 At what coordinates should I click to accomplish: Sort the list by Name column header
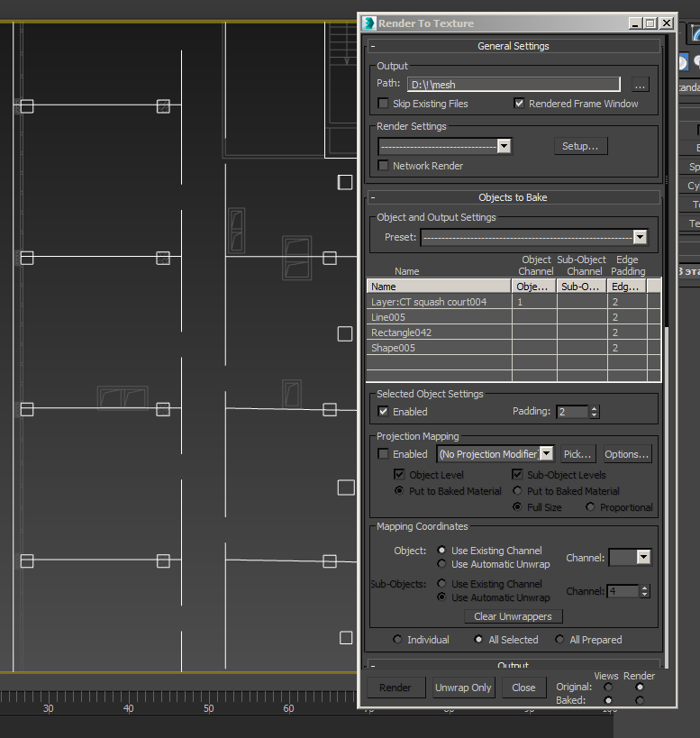click(439, 287)
